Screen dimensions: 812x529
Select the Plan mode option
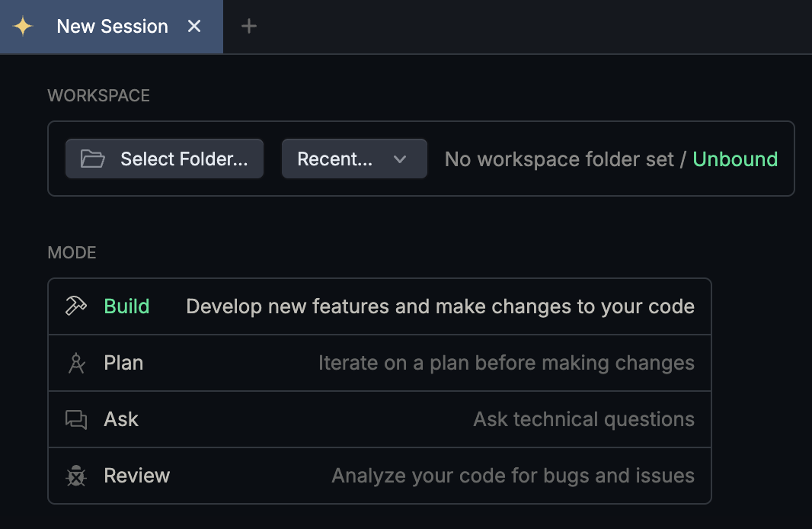[x=123, y=363]
